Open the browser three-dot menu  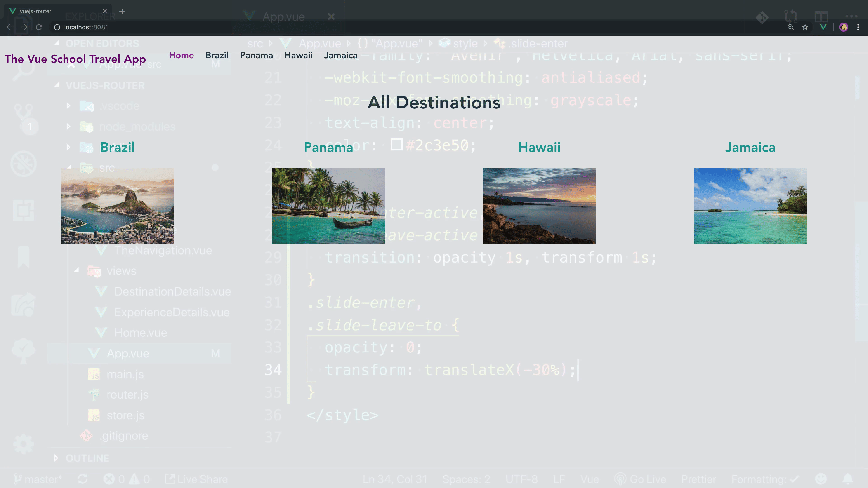[x=858, y=27]
